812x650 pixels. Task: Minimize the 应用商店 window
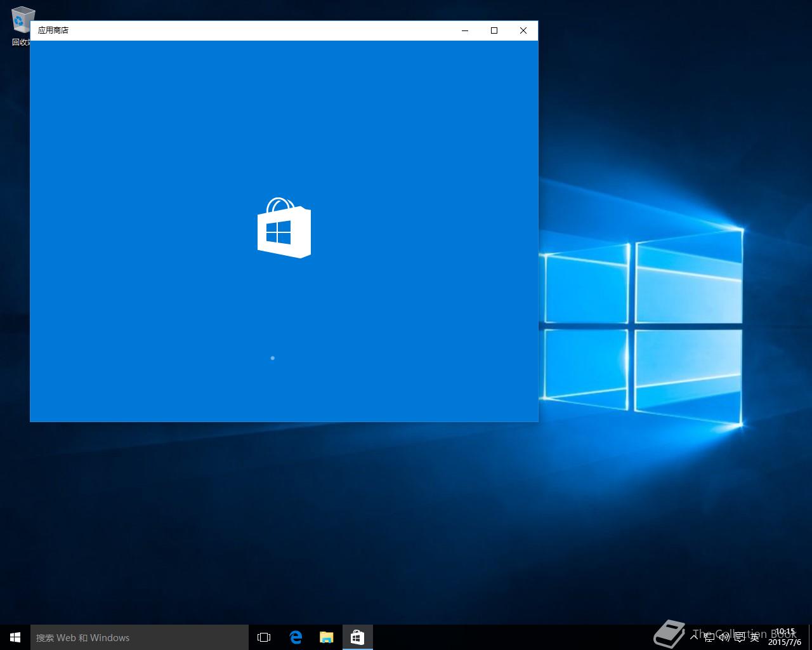point(465,30)
